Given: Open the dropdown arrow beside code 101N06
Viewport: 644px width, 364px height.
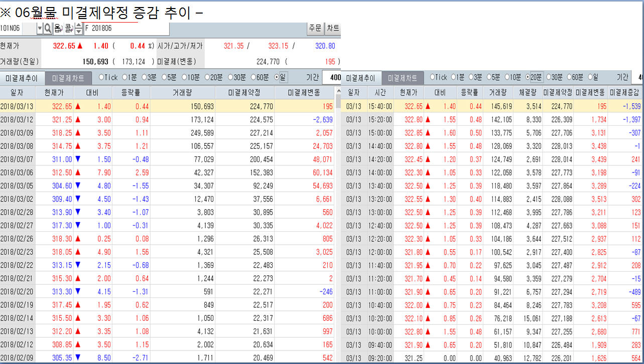Looking at the screenshot, I should (x=40, y=29).
